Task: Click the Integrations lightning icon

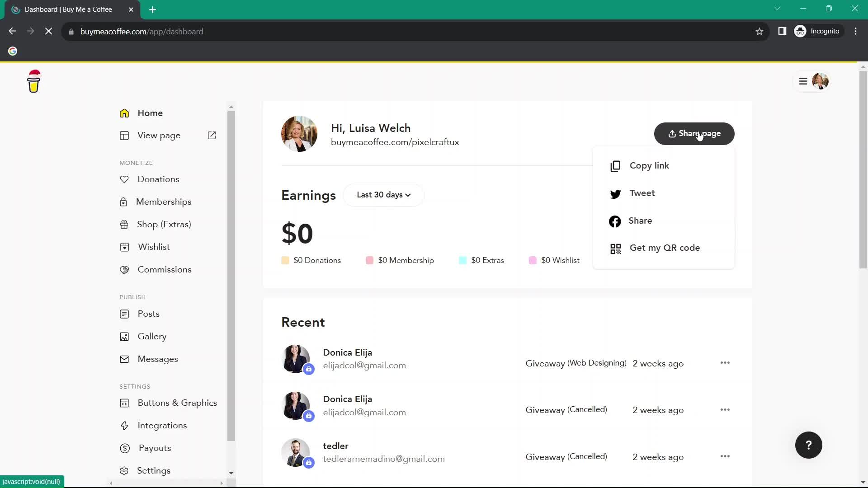Action: click(x=124, y=426)
